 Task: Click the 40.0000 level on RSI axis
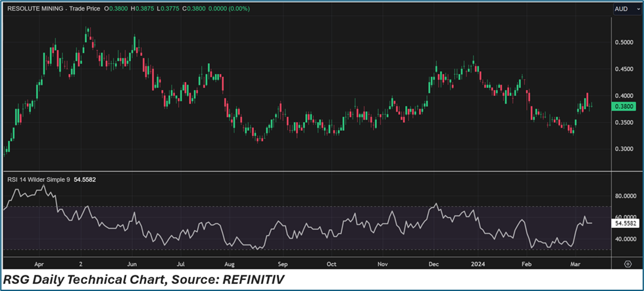pos(625,239)
